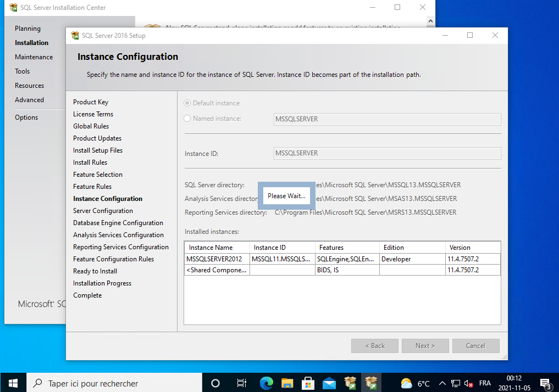Click the Cancel button
The height and width of the screenshot is (392, 559).
pyautogui.click(x=475, y=346)
